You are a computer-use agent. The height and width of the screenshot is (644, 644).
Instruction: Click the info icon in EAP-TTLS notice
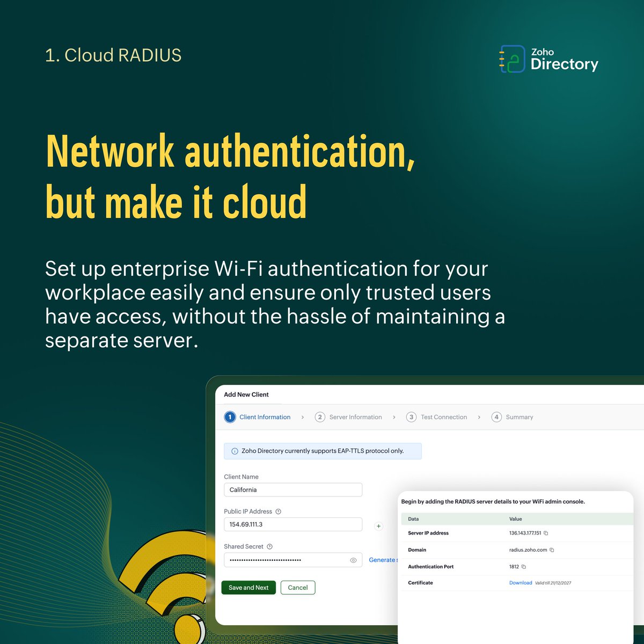(235, 451)
